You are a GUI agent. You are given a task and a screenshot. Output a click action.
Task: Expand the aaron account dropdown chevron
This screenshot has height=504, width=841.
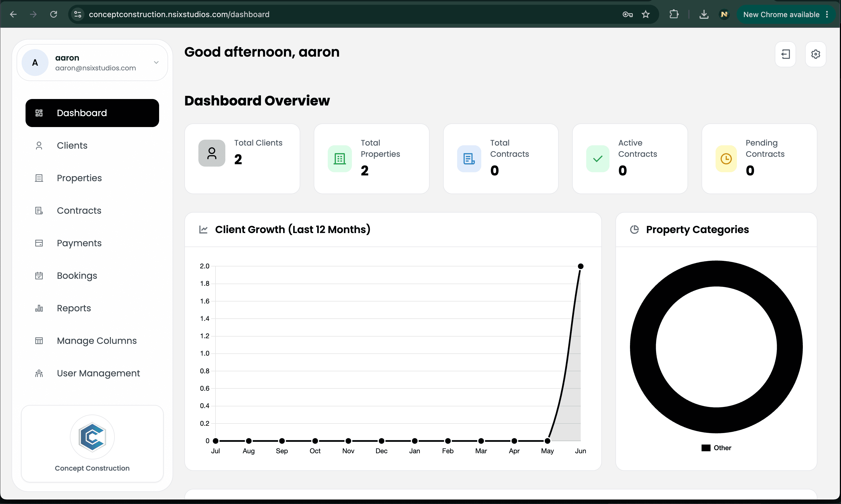(156, 63)
